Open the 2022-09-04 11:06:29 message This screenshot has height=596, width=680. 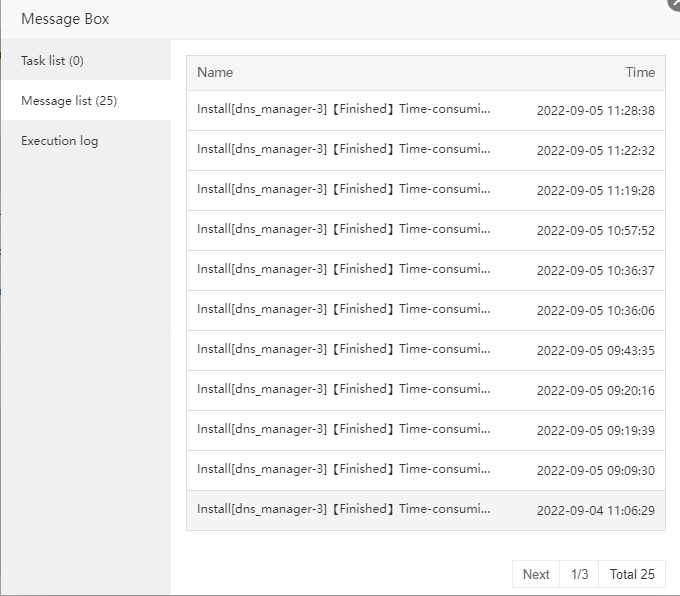pos(344,510)
